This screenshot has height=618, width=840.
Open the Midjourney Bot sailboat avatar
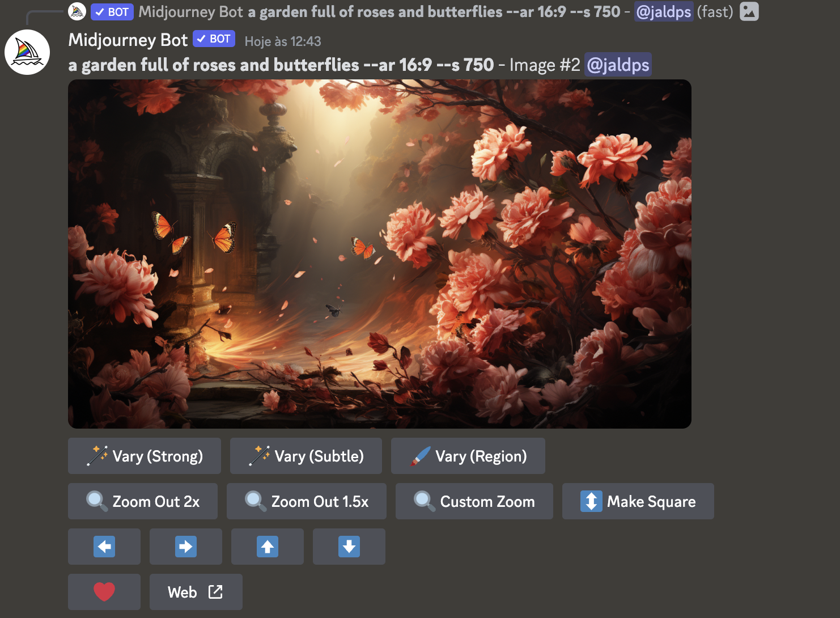pyautogui.click(x=27, y=52)
